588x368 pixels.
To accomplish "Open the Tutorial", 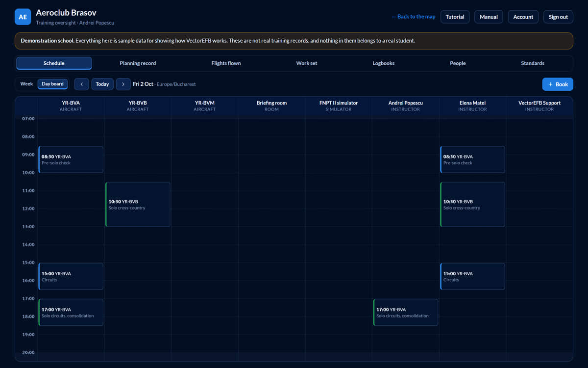I will [455, 17].
